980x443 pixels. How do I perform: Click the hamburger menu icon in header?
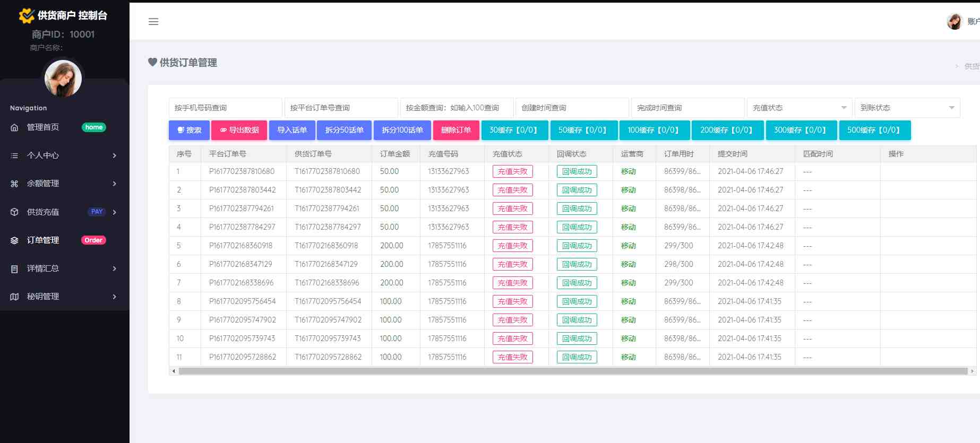pyautogui.click(x=153, y=22)
